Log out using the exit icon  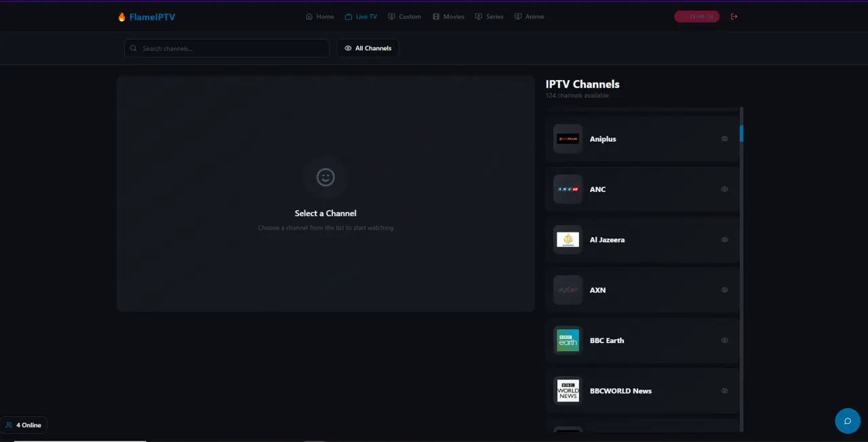734,16
